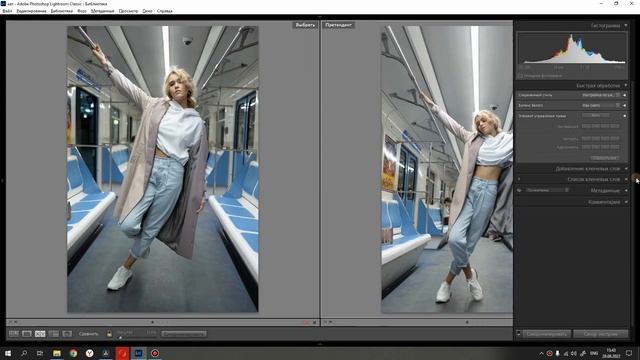
Task: Open the People view icon
Action: [67, 334]
